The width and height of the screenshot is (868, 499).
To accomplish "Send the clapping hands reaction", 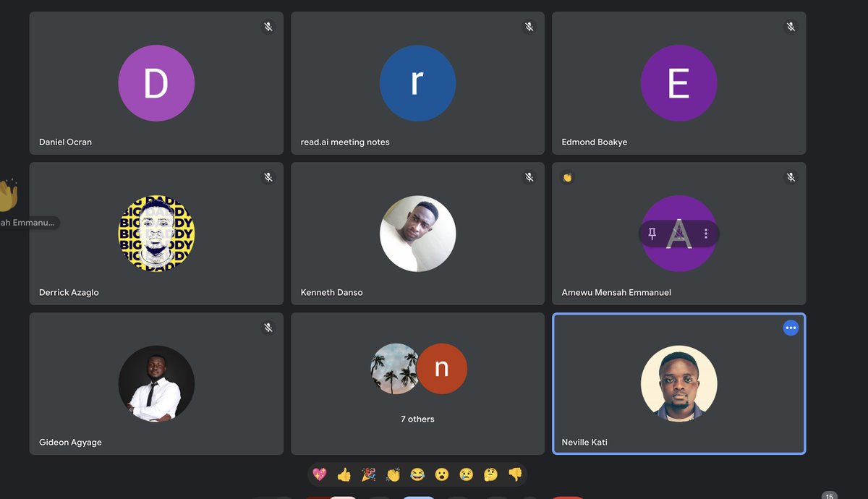I will (x=393, y=474).
